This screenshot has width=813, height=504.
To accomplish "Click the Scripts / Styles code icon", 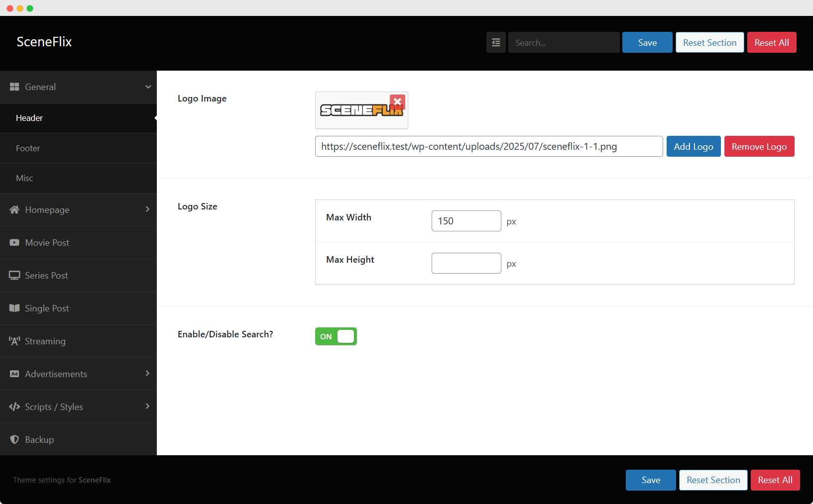I will coord(14,406).
